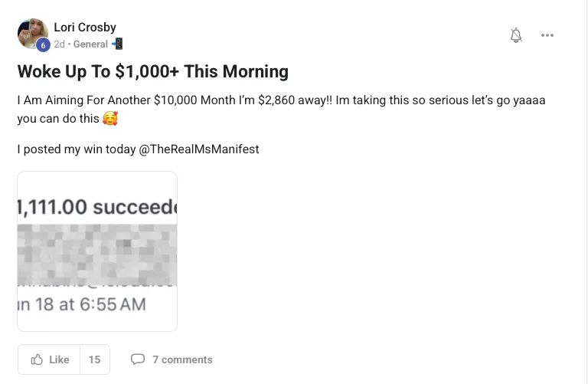Open the General category
Viewport: 588px width, 384px height.
[x=90, y=44]
